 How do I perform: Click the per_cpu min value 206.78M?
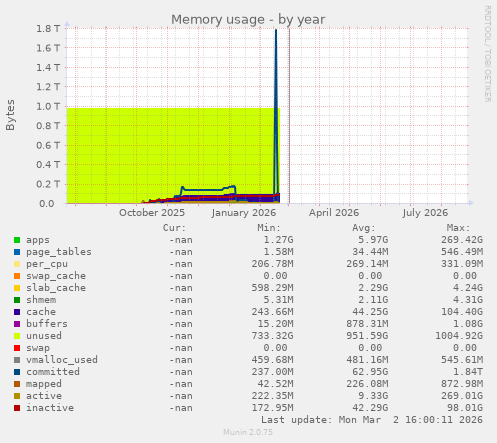273,264
